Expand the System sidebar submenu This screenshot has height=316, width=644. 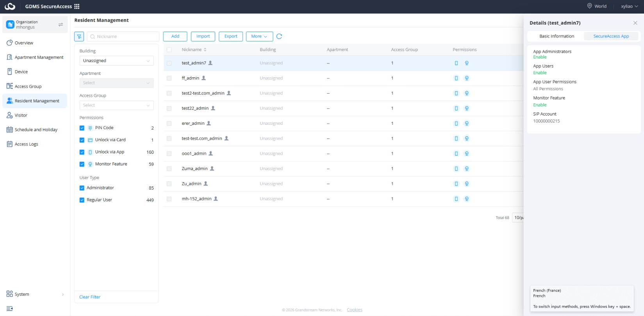[x=35, y=294]
